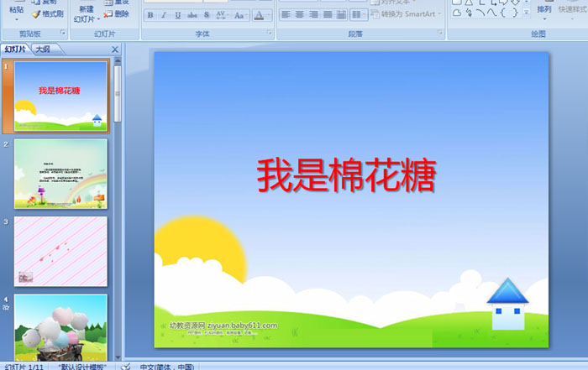The width and height of the screenshot is (588, 370).
Task: Delete slide with 删除 button
Action: (117, 14)
